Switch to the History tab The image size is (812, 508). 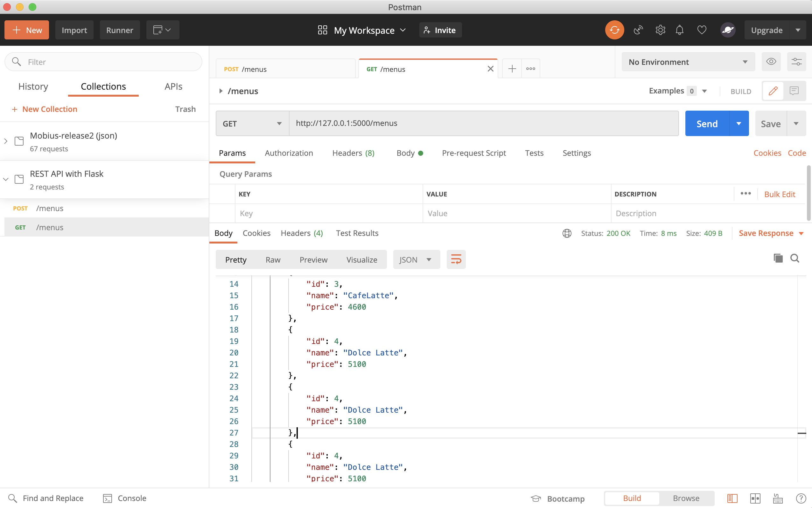point(33,86)
